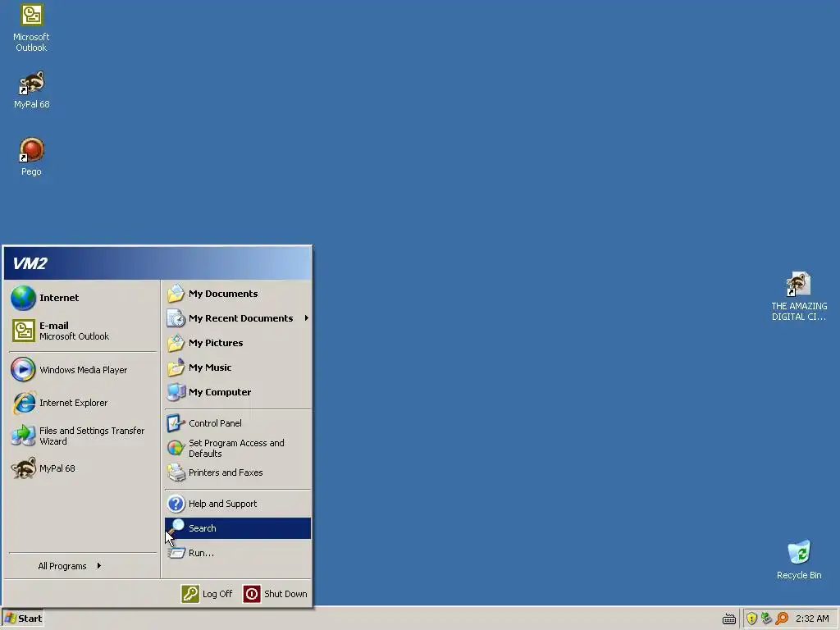Click the My Music folder icon
The width and height of the screenshot is (840, 630).
[x=176, y=367]
